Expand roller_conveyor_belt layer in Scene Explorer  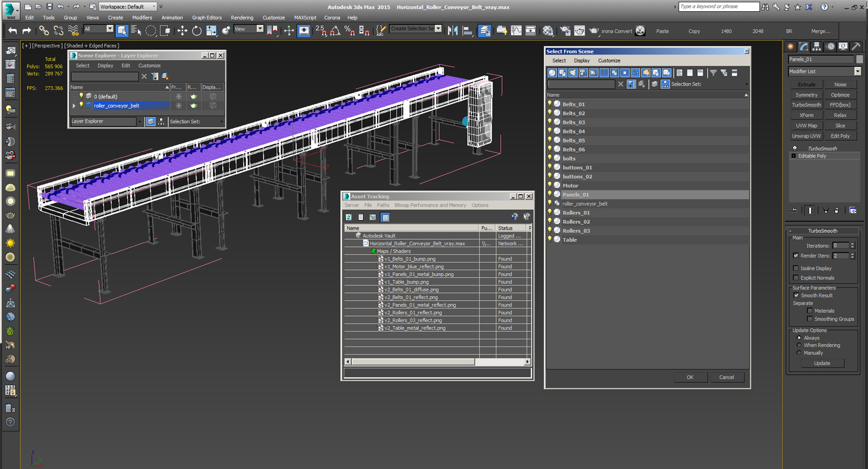click(x=74, y=106)
